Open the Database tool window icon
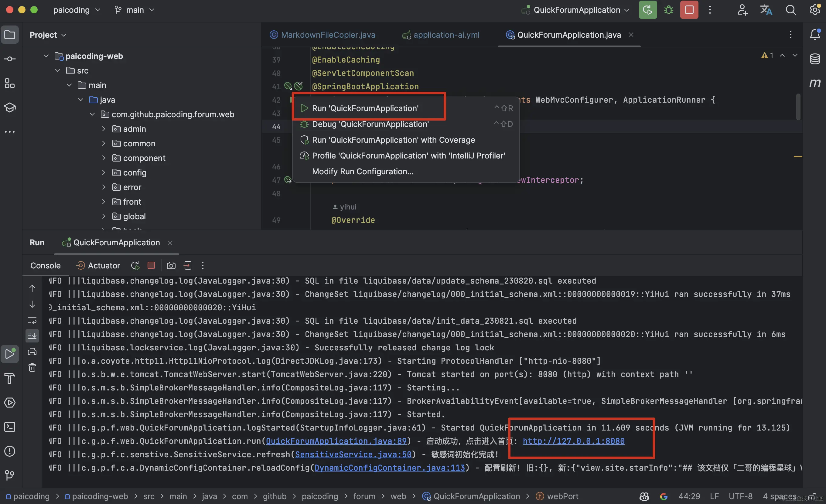Screen dimensions: 826x504 [814, 59]
